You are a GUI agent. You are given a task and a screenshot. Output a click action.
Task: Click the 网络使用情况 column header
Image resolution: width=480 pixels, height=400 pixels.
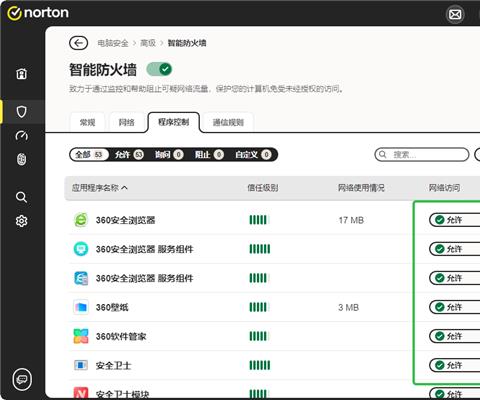[x=361, y=188]
